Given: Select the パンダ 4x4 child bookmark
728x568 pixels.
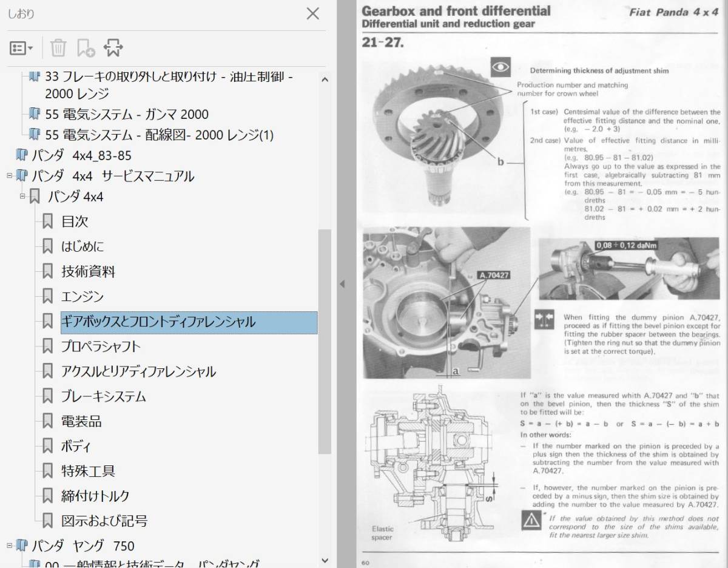Looking at the screenshot, I should [x=76, y=197].
